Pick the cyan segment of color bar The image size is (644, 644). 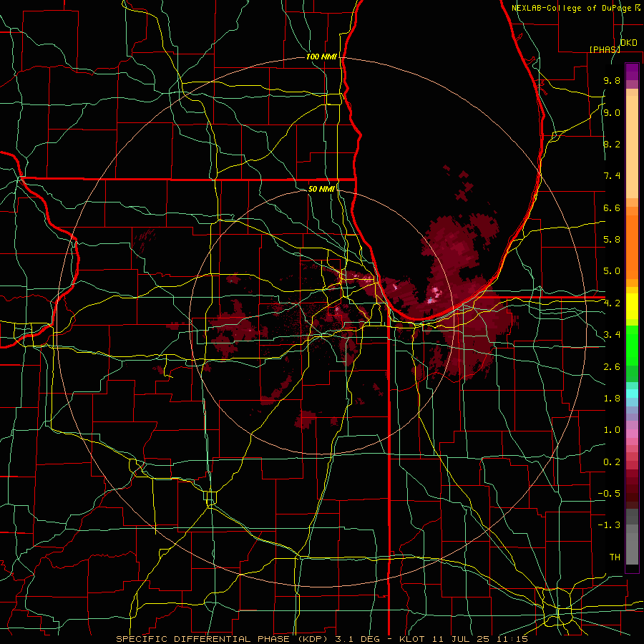click(632, 394)
